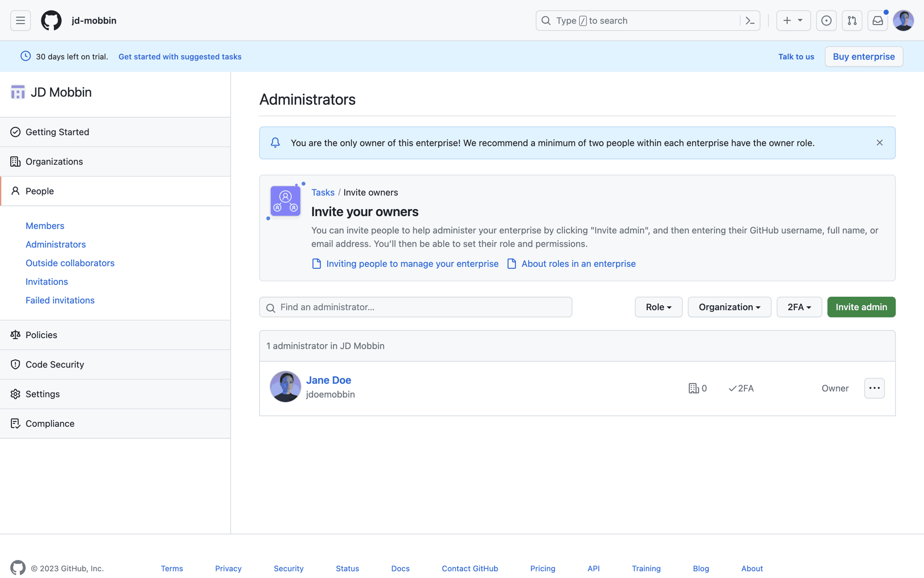
Task: Open Training in the footer
Action: pyautogui.click(x=646, y=568)
